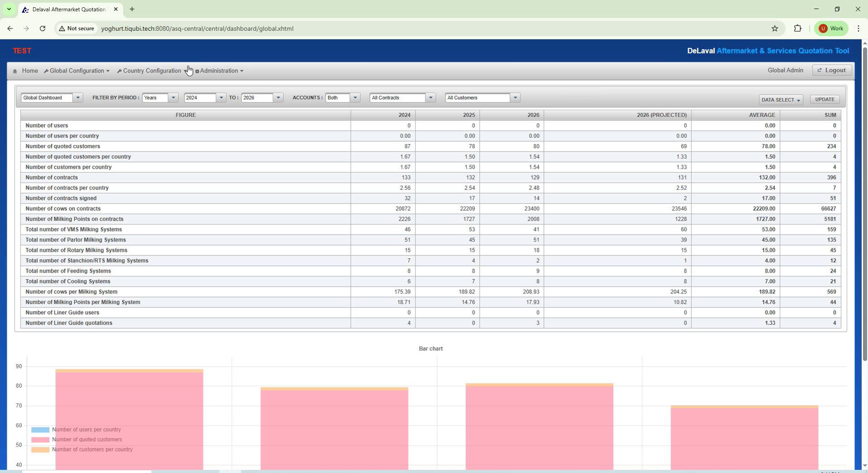Click the SUM column header

coord(810,115)
